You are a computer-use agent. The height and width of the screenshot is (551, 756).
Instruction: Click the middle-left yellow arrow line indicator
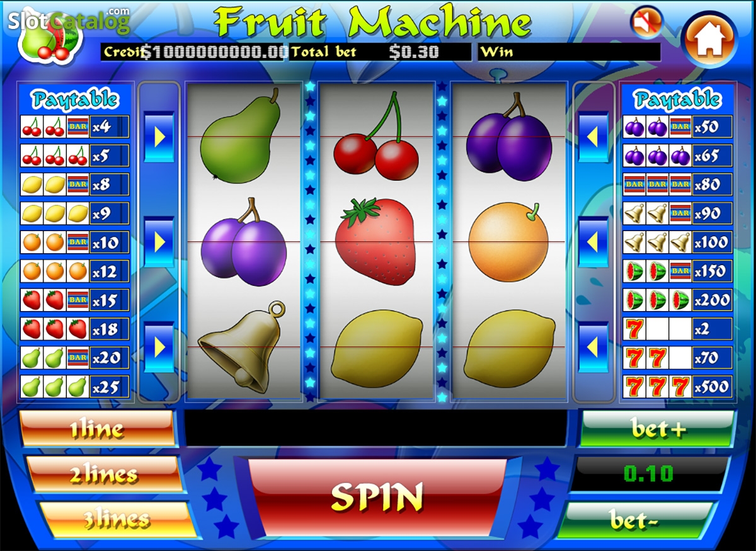coord(159,242)
